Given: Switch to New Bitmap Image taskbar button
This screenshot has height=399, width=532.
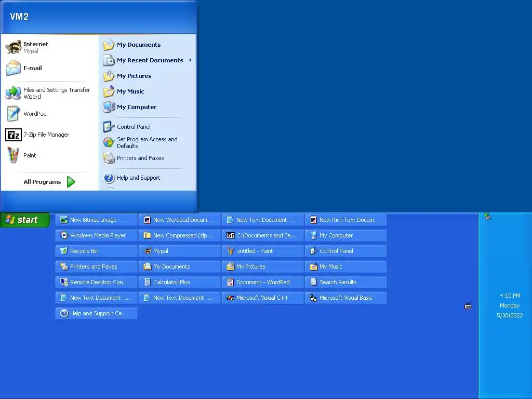Looking at the screenshot, I should tap(97, 220).
